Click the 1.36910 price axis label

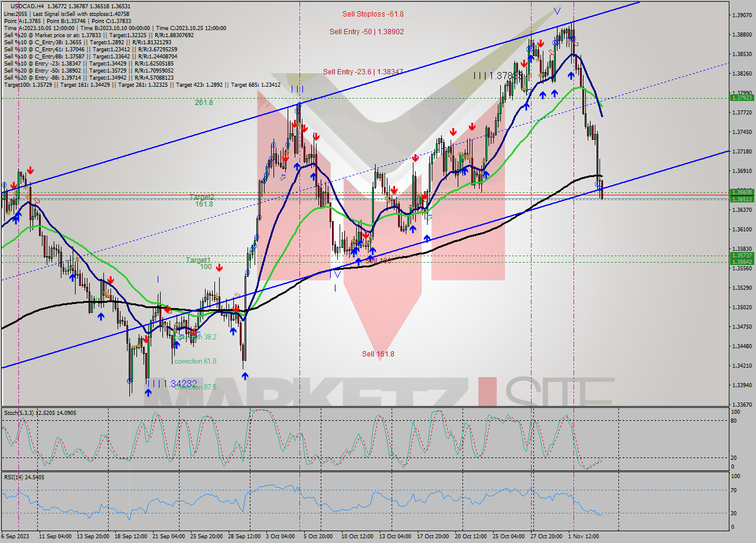coord(741,171)
